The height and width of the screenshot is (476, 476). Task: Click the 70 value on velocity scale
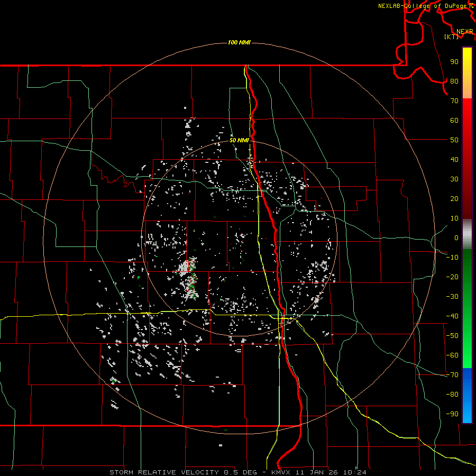tap(454, 101)
